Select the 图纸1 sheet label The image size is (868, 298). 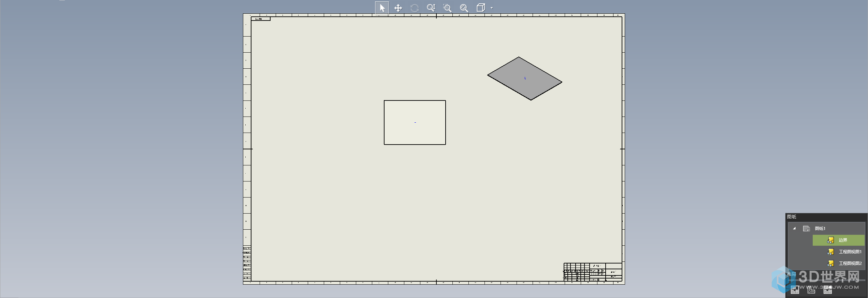tap(820, 228)
